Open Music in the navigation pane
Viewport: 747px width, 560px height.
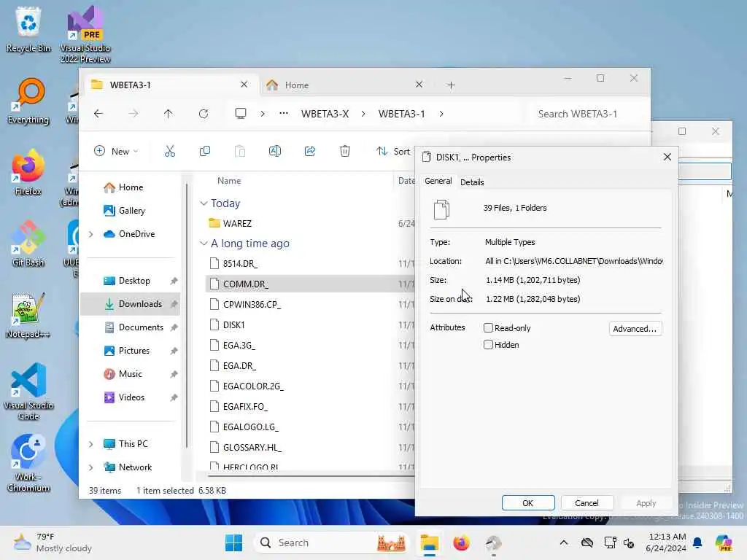(131, 374)
